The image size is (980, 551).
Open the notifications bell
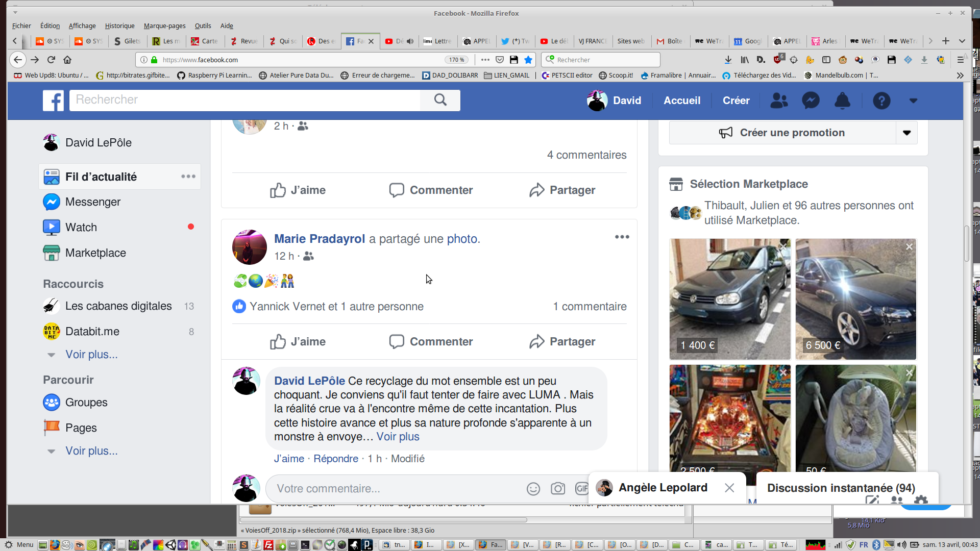click(842, 101)
